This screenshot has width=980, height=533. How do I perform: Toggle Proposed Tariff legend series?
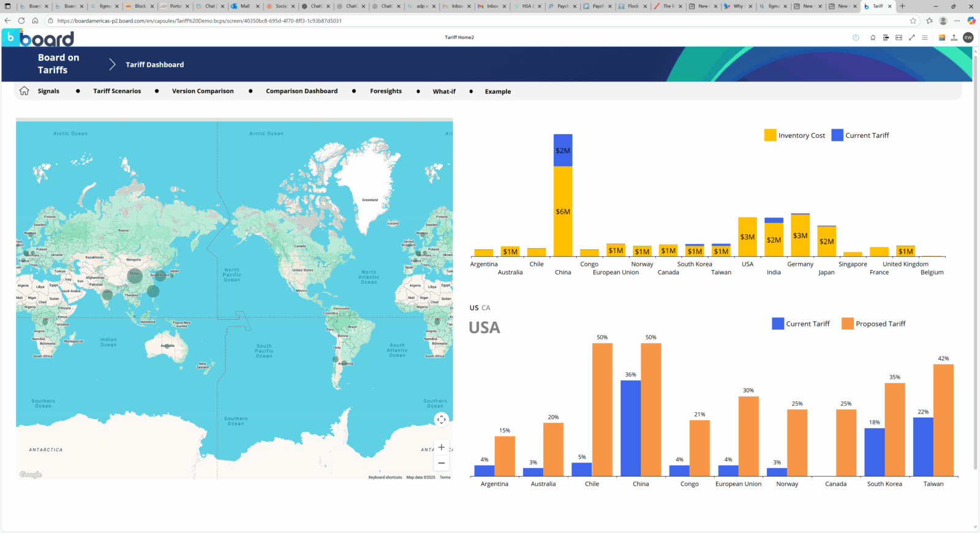(x=873, y=323)
